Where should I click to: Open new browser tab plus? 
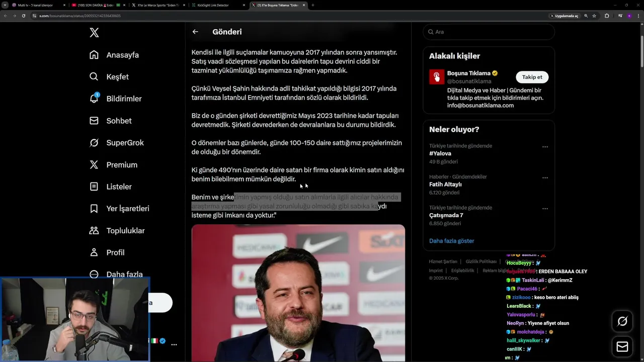[312, 5]
